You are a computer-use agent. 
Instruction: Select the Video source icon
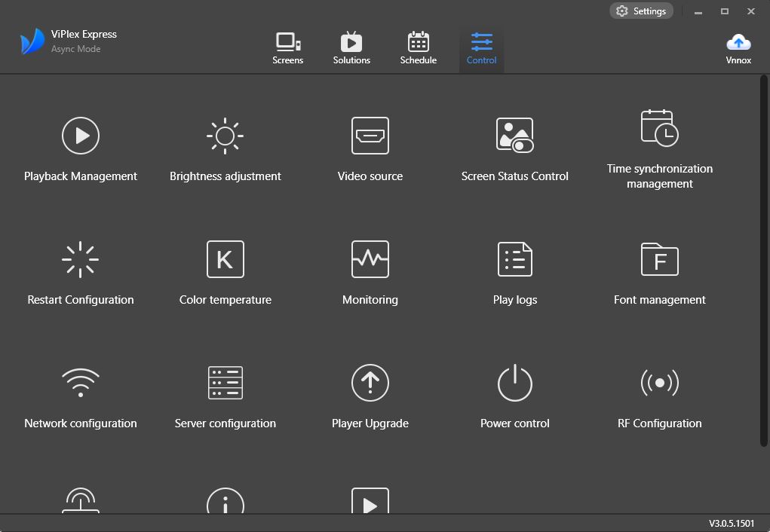coord(370,136)
